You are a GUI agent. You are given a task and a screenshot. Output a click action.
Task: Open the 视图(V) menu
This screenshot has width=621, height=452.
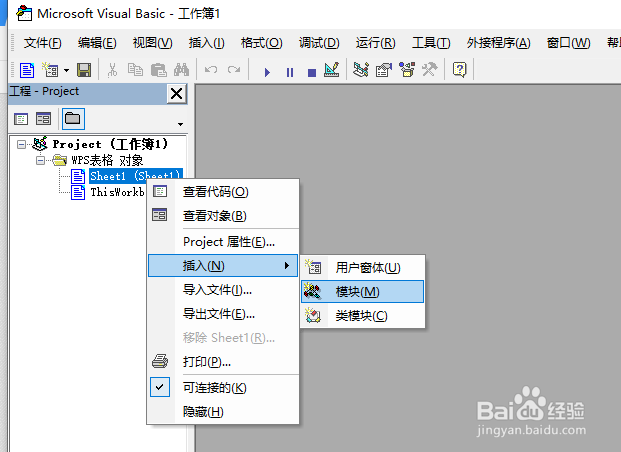(x=152, y=42)
